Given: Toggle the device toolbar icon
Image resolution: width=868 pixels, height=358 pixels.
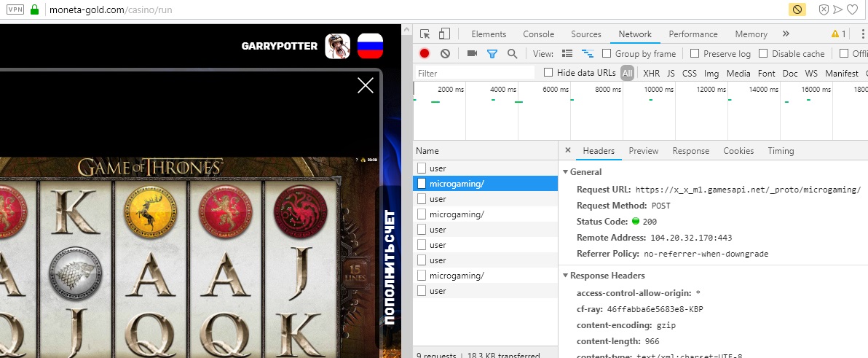Looking at the screenshot, I should 444,34.
